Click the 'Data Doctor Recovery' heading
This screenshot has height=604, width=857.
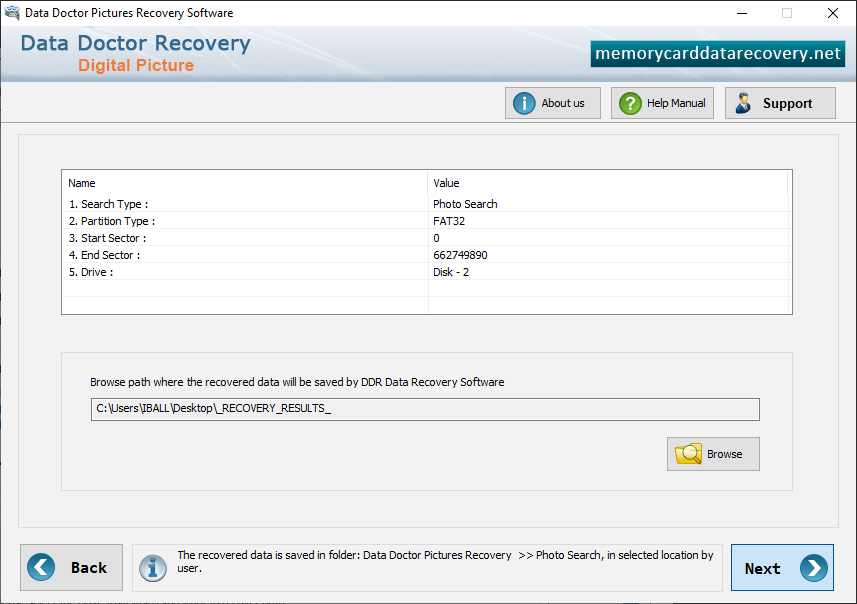(x=136, y=43)
